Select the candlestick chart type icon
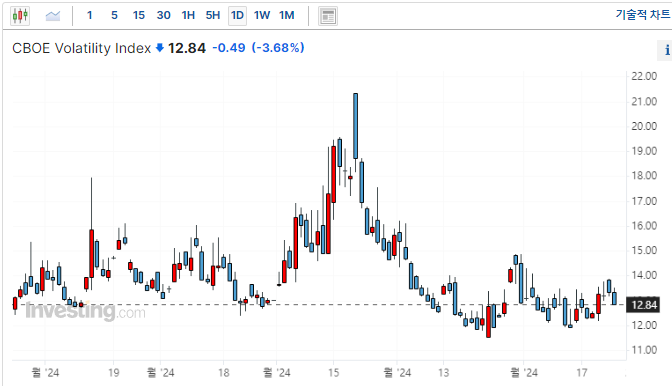672x386 pixels. click(20, 16)
